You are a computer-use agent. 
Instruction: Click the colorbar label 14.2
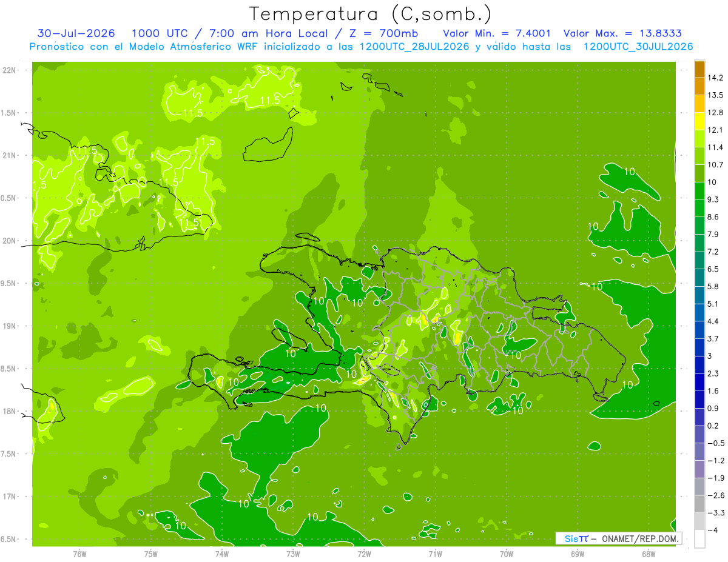[715, 78]
